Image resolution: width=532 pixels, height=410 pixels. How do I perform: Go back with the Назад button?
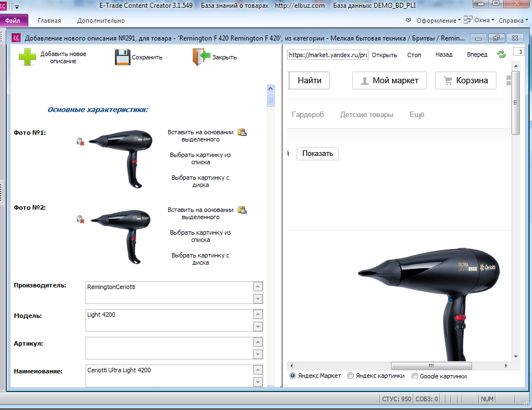click(x=444, y=54)
